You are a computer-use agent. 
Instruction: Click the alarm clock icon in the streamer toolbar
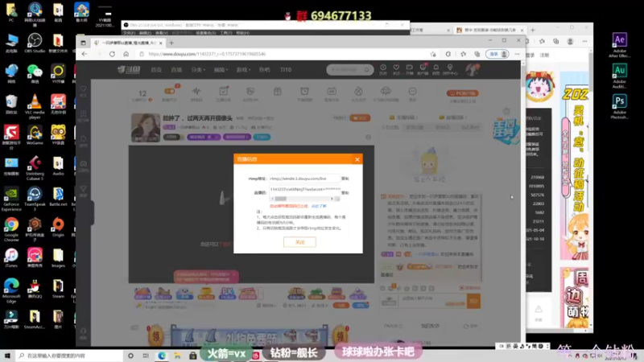304,92
